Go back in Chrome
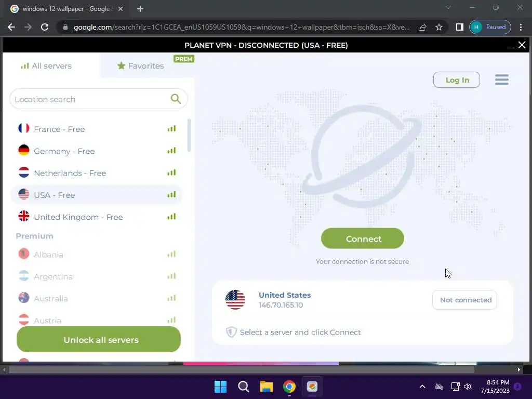The image size is (532, 399). (x=11, y=27)
